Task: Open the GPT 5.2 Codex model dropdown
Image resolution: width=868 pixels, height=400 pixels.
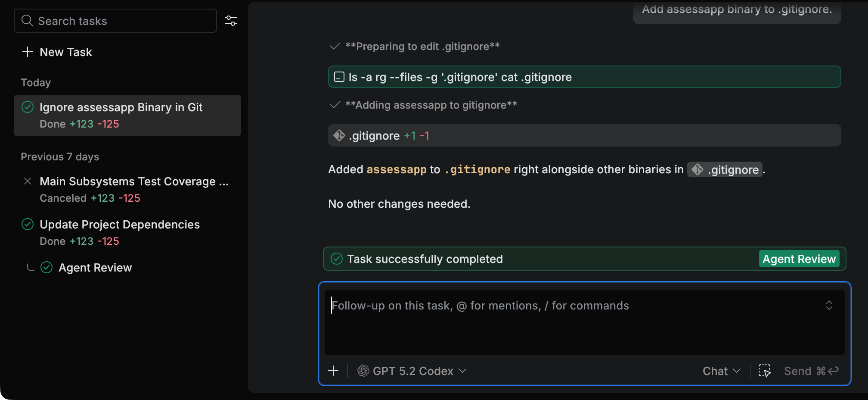Action: pos(412,371)
